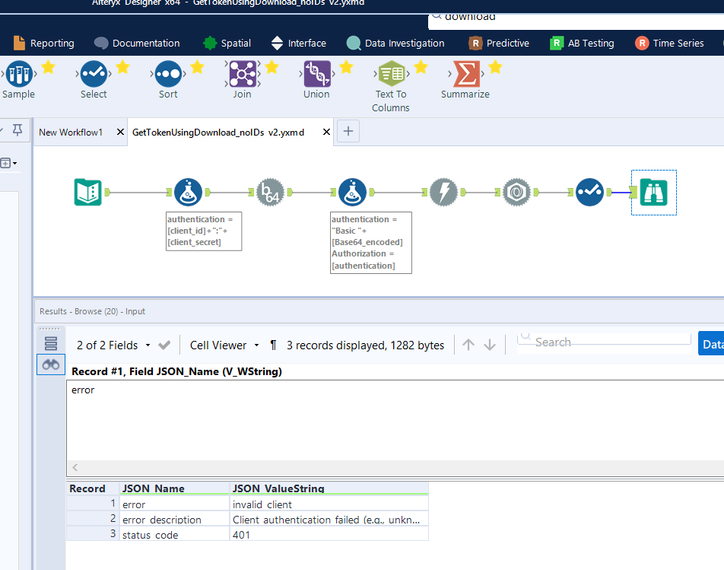Select the error cell in row 1

point(175,504)
